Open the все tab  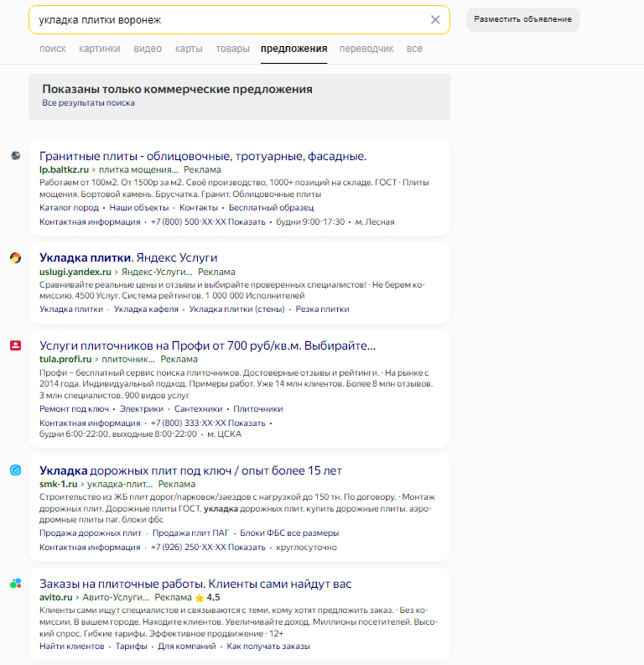tap(414, 49)
